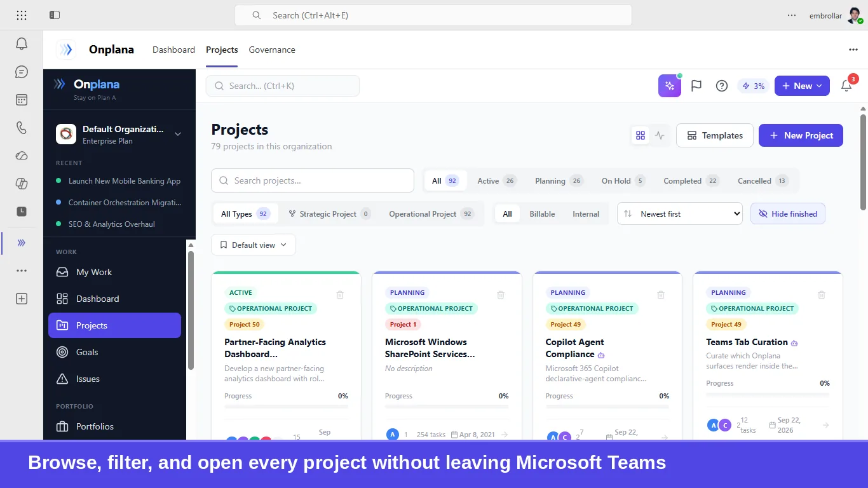This screenshot has height=488, width=868.
Task: Click the 3% usage lightning indicator
Action: click(754, 86)
